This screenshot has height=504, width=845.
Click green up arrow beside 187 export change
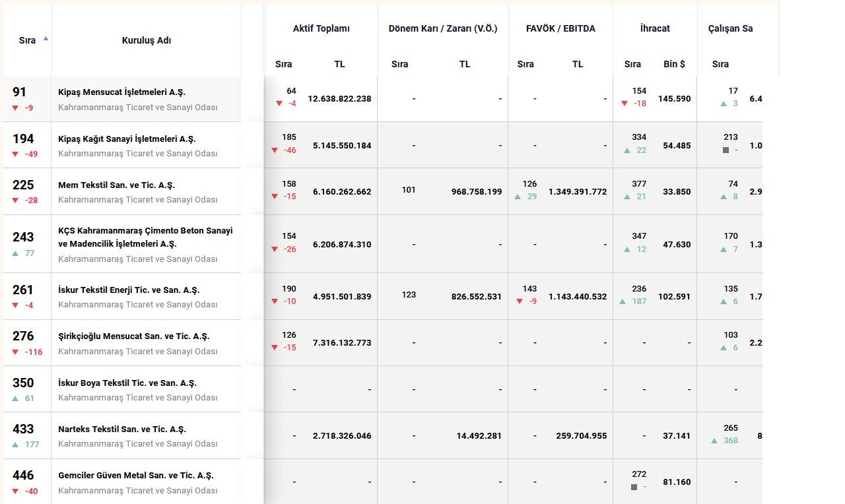pos(623,301)
